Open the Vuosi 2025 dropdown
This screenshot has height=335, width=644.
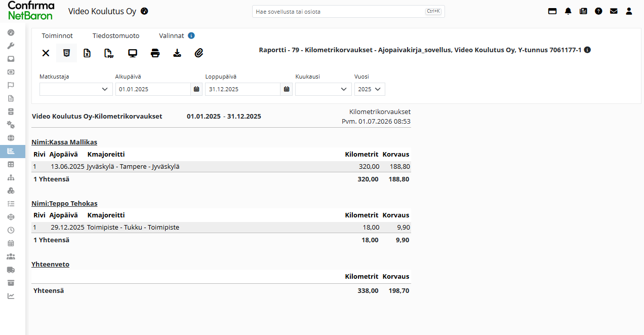click(x=370, y=89)
